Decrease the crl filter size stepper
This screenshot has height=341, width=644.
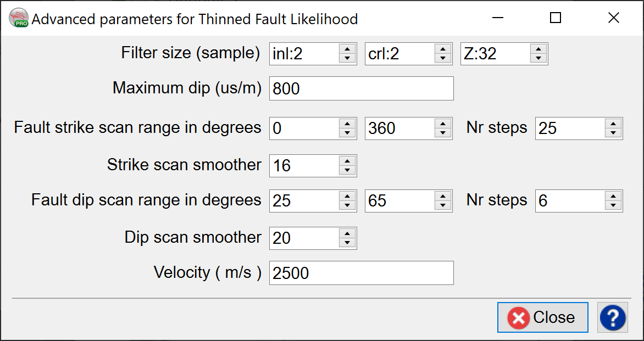(442, 58)
